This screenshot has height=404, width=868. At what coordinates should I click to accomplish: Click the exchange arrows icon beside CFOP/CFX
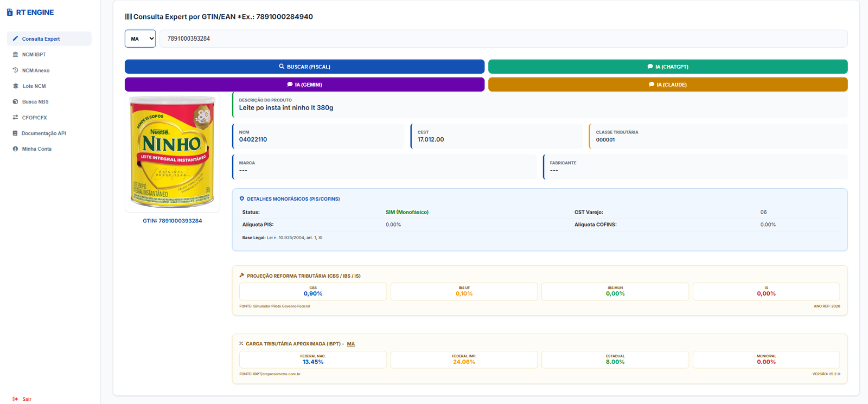point(16,117)
